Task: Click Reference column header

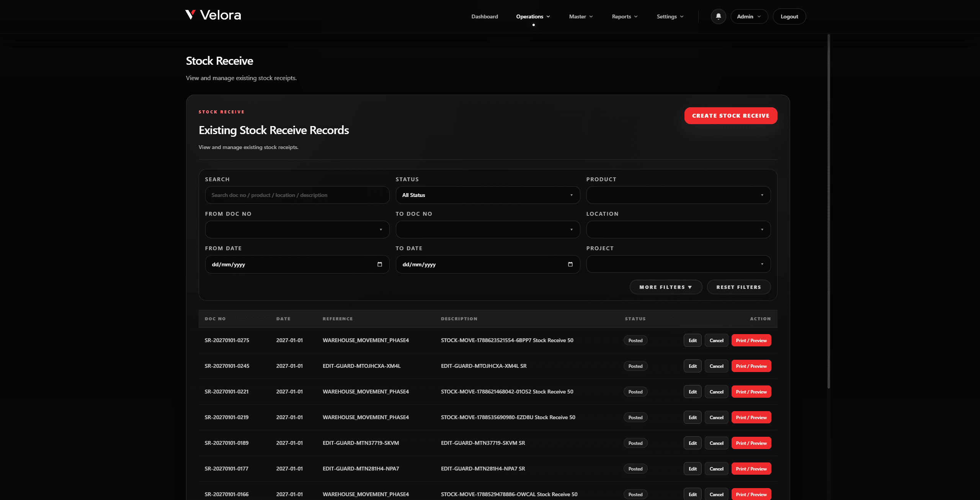Action: coord(338,319)
